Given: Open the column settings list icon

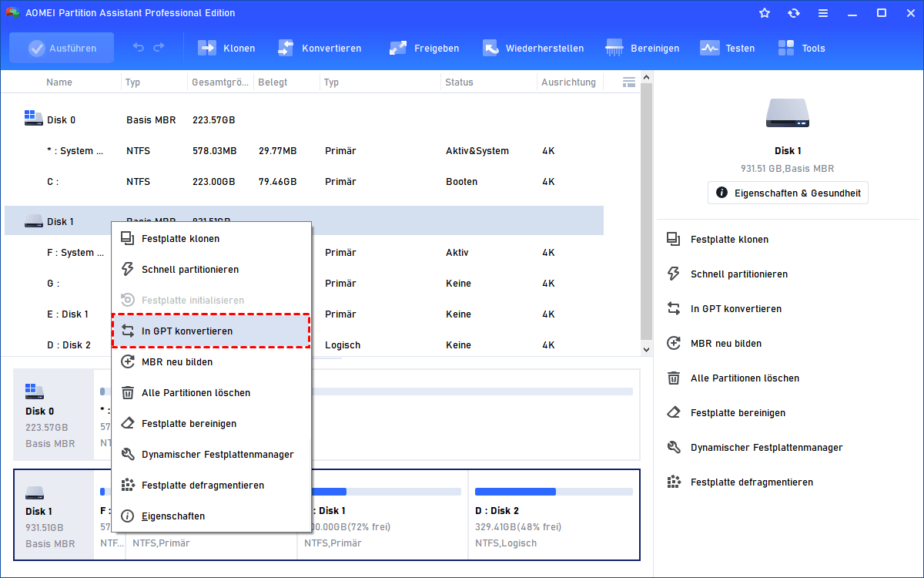Looking at the screenshot, I should (628, 82).
